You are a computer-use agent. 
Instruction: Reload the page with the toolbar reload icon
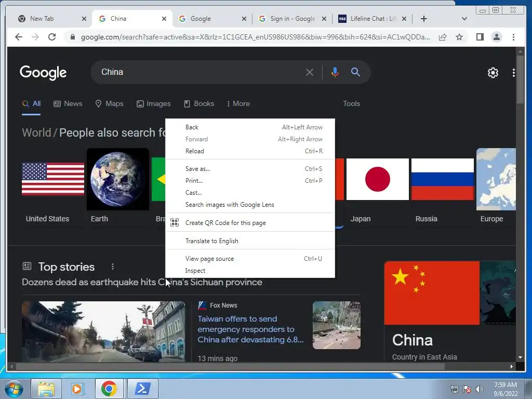click(52, 37)
